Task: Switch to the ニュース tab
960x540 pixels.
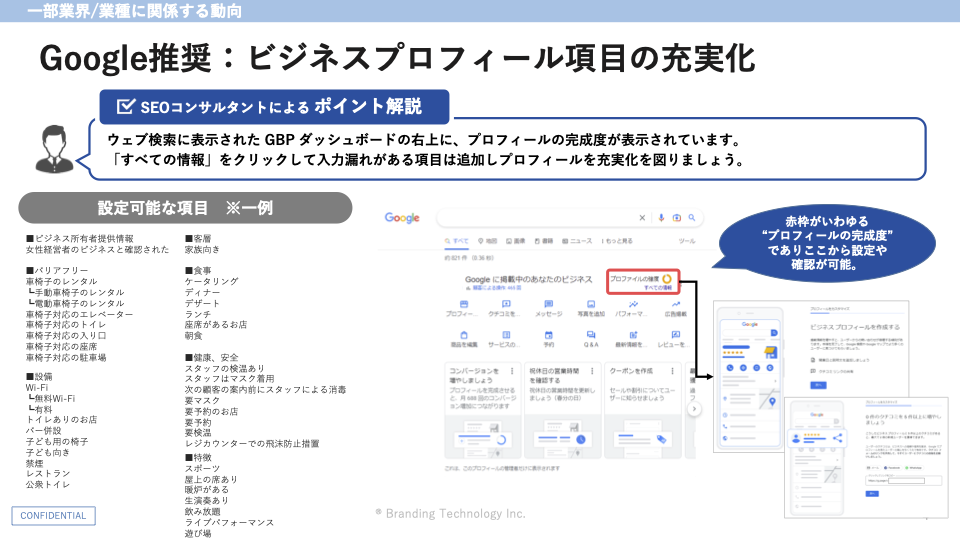Action: click(x=577, y=241)
